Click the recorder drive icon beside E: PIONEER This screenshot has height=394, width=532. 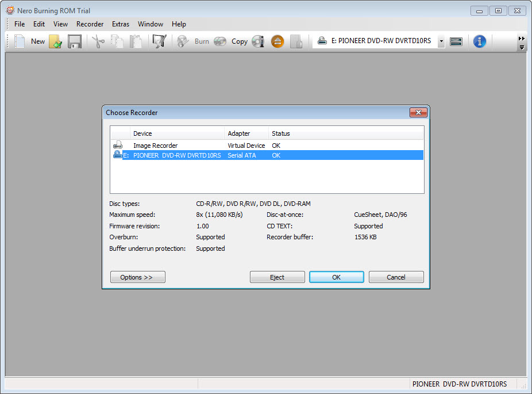point(322,41)
